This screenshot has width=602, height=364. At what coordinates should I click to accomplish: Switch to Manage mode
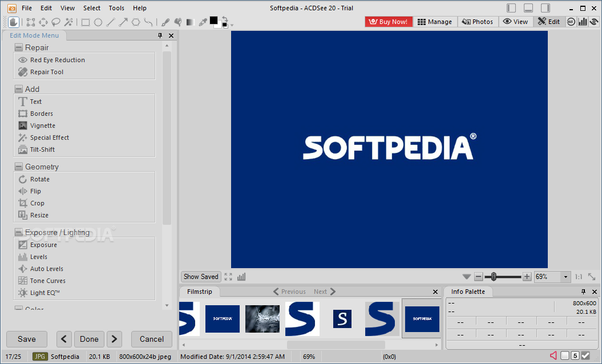(x=435, y=22)
